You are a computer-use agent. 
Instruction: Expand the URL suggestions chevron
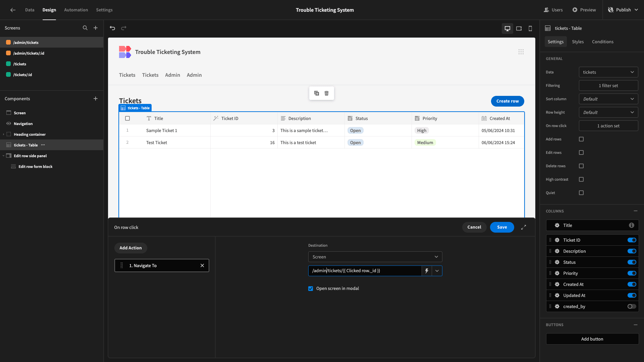point(437,271)
